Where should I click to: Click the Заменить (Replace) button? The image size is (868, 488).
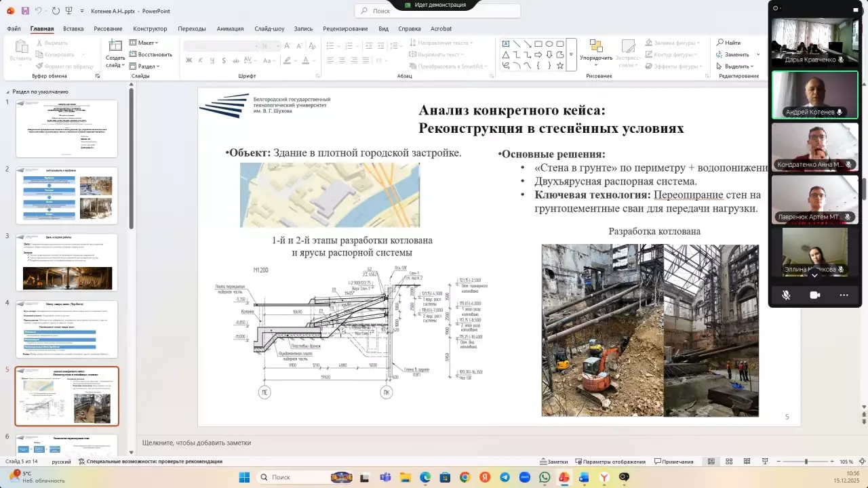(736, 54)
